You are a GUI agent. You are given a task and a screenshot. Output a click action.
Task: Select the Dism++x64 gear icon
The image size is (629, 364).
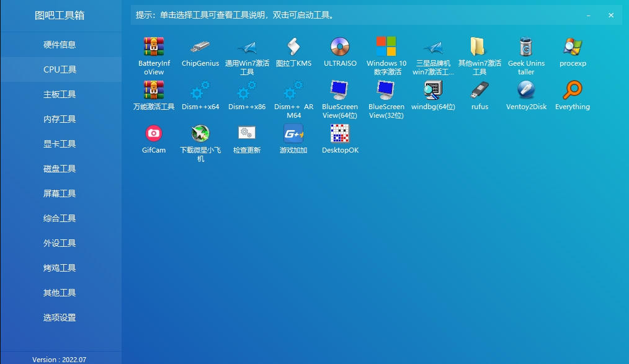(200, 90)
